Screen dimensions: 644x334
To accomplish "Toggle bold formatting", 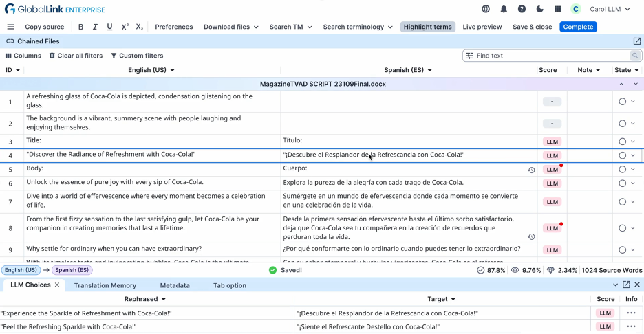I will point(80,27).
